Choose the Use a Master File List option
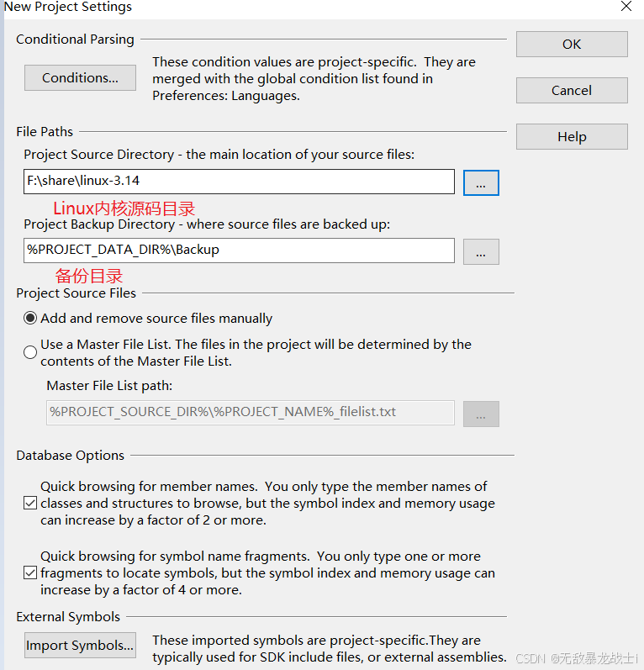This screenshot has height=670, width=644. [x=30, y=352]
